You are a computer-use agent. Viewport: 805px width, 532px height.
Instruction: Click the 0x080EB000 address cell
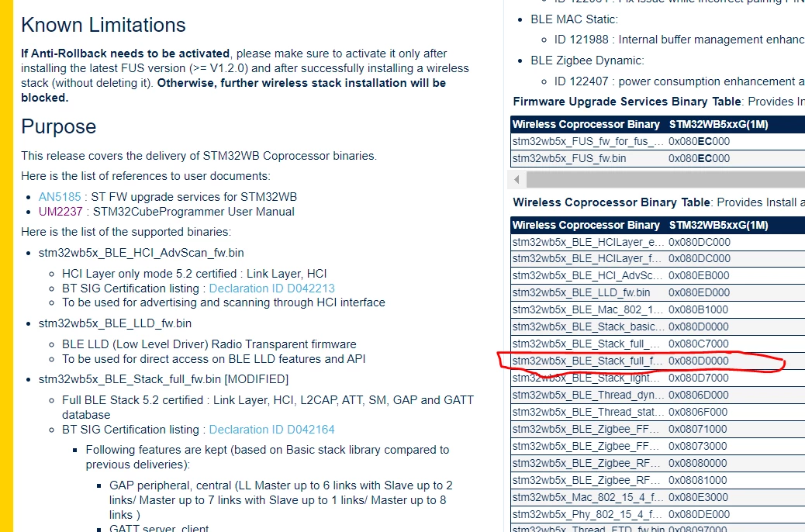pos(699,275)
